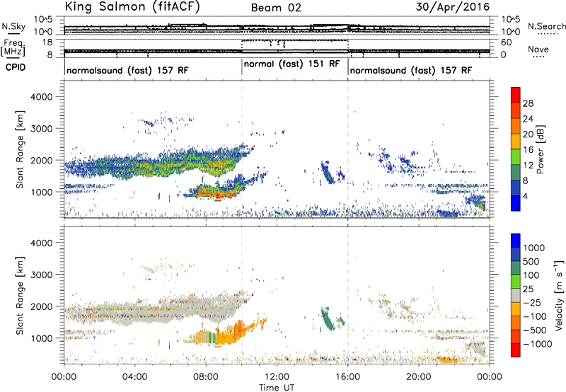The height and width of the screenshot is (392, 566).
Task: Click the "normalsound (fast) 157 RF" label after 16:00
Action: (x=411, y=70)
